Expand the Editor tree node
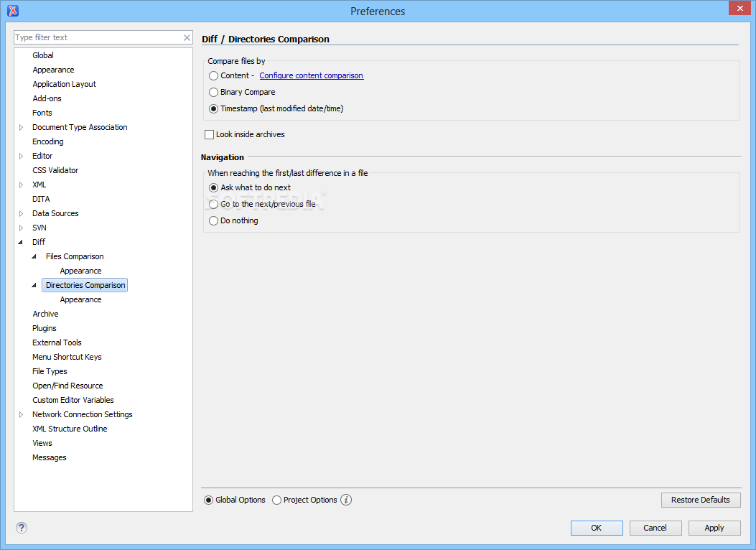Viewport: 756px width, 550px height. click(22, 156)
